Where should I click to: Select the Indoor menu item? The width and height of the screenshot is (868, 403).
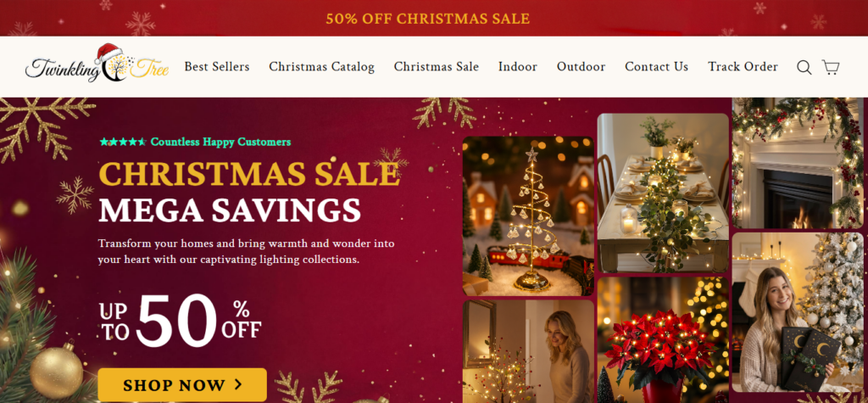[518, 66]
